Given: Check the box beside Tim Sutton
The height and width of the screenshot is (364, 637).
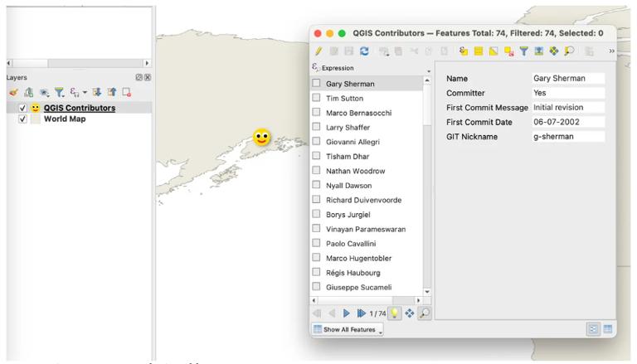Looking at the screenshot, I should 316,98.
